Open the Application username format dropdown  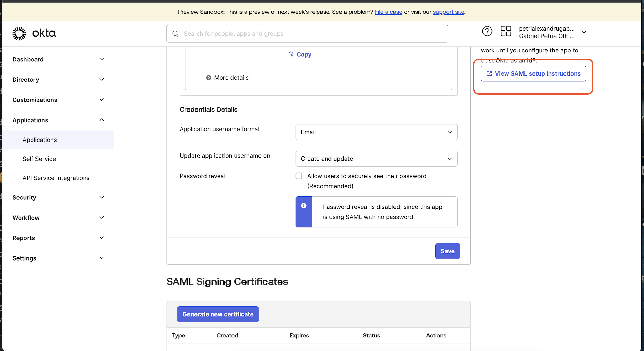coord(376,132)
